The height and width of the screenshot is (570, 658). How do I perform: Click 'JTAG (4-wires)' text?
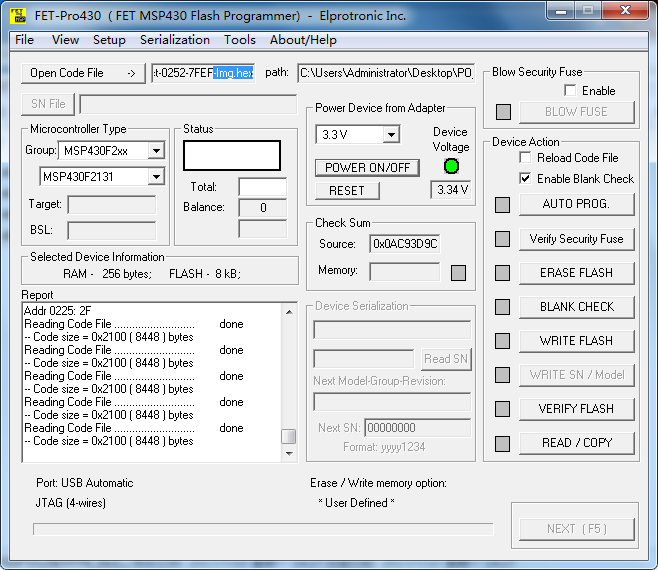[70, 502]
